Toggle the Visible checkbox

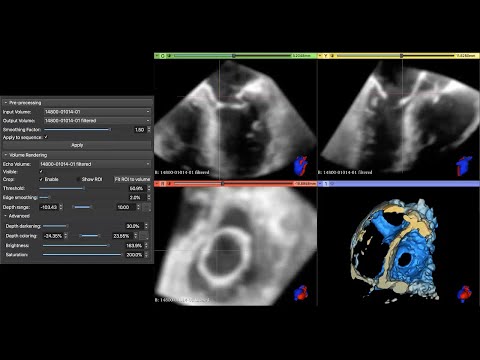click(x=41, y=171)
